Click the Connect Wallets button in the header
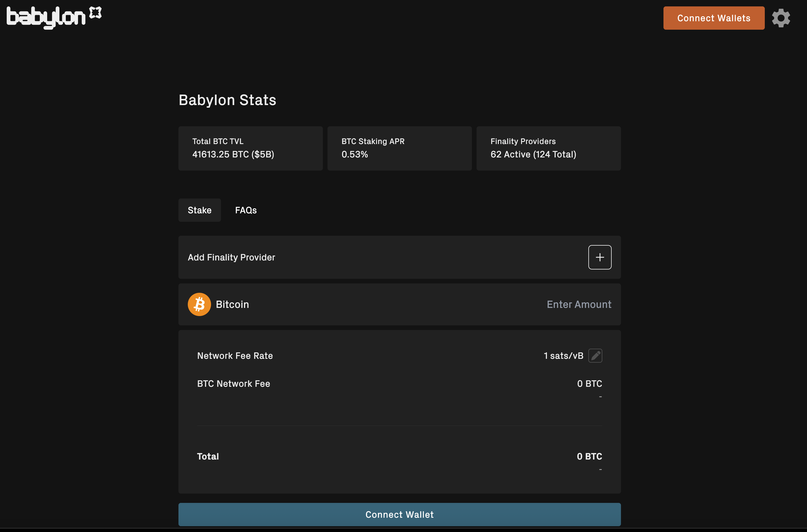 click(x=713, y=18)
